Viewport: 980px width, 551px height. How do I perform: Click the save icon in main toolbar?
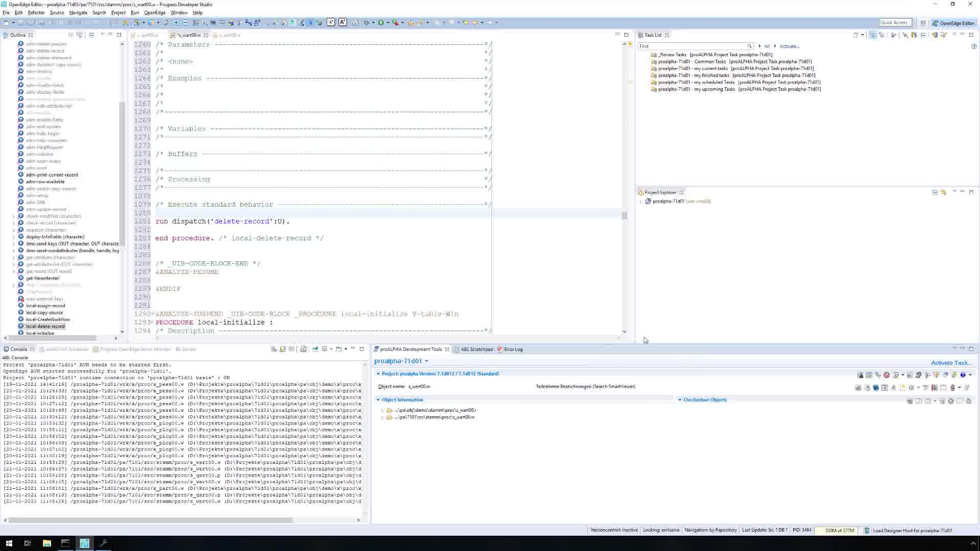(x=21, y=22)
